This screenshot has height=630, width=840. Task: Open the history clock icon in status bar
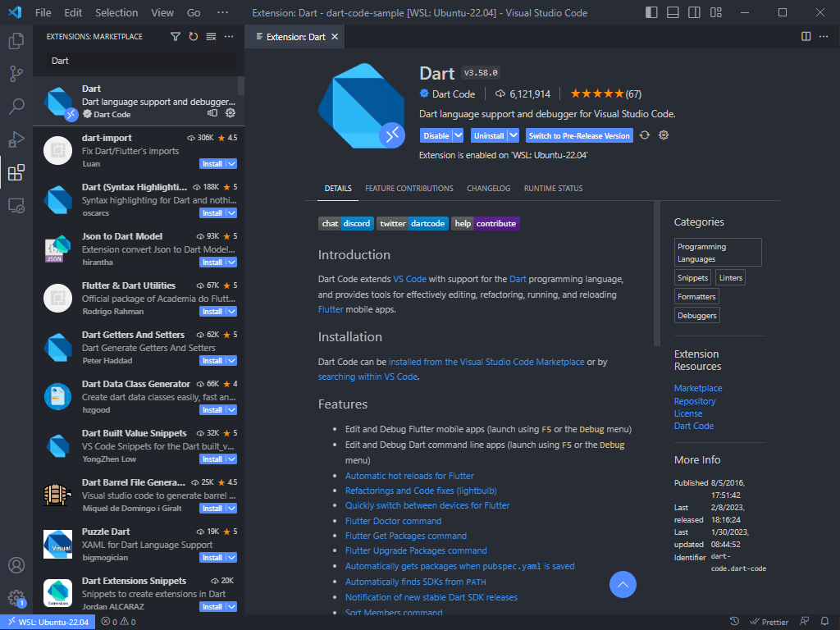[734, 622]
